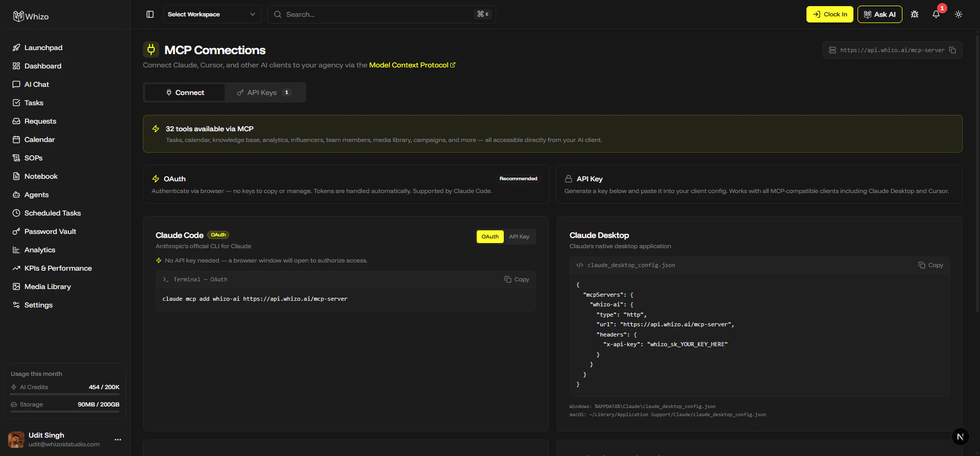Switch Claude Code to API Key mode
Image resolution: width=980 pixels, height=456 pixels.
point(519,236)
